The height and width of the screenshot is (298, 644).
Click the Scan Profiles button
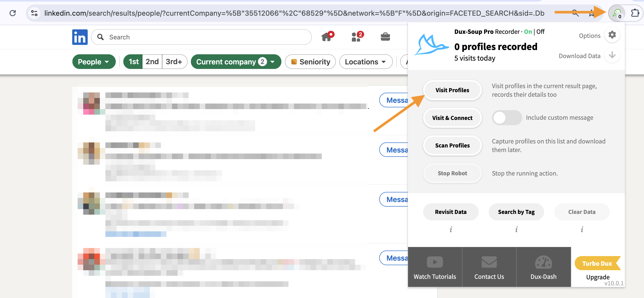coord(452,145)
